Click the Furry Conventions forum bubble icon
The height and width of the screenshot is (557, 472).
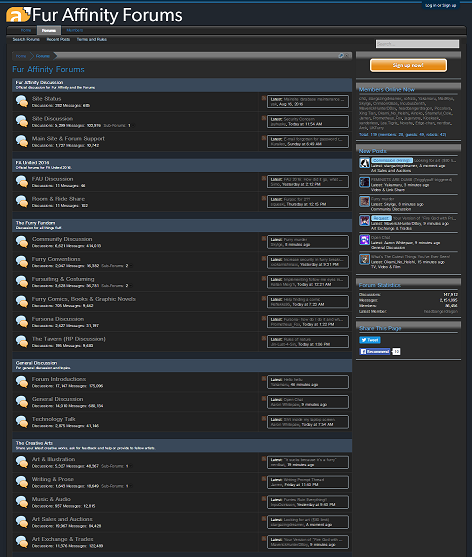click(x=22, y=262)
